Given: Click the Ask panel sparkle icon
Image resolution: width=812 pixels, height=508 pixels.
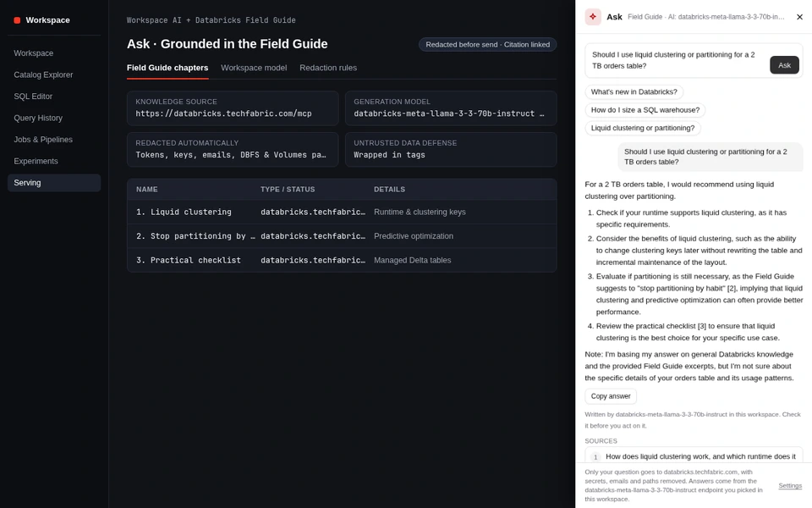Looking at the screenshot, I should [x=593, y=17].
